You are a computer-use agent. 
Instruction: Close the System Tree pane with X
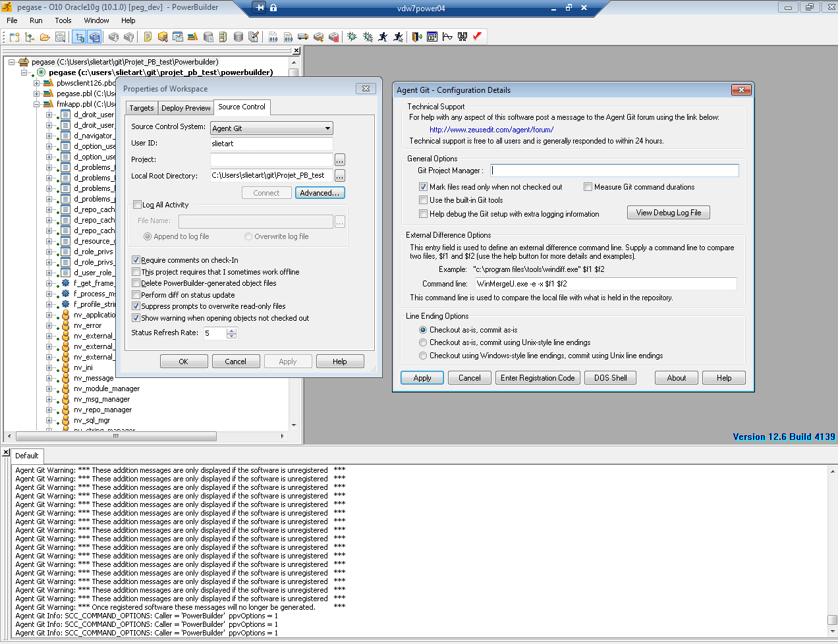(x=296, y=51)
